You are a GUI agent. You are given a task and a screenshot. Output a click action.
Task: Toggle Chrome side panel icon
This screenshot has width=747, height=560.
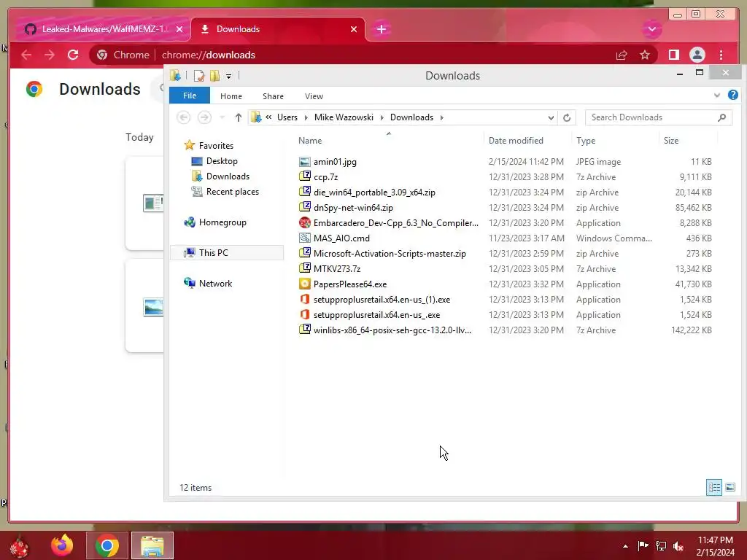click(x=673, y=55)
